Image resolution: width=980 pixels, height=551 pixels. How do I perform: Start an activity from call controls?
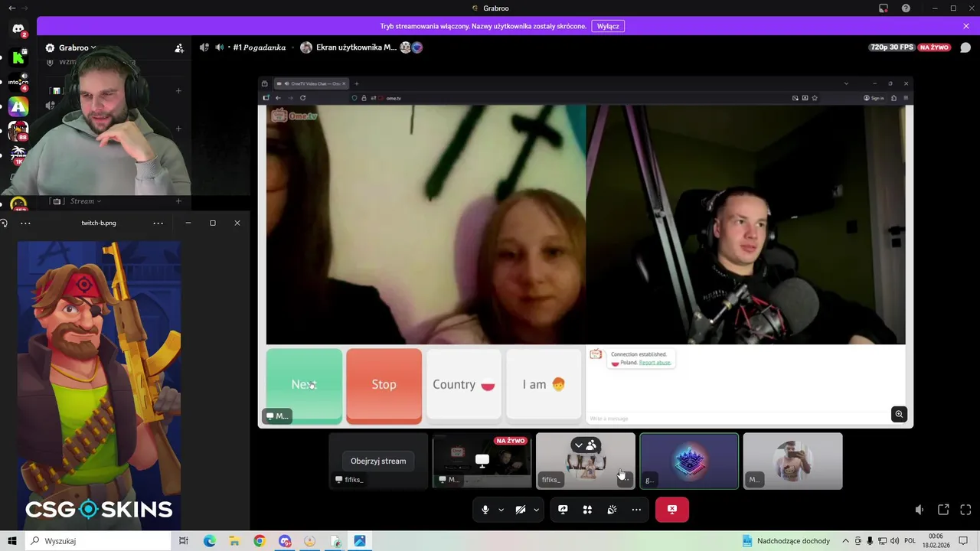[x=587, y=510]
